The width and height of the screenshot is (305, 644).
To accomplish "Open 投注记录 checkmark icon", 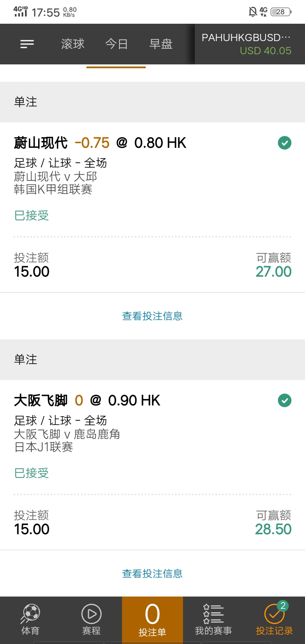I will pyautogui.click(x=274, y=613).
